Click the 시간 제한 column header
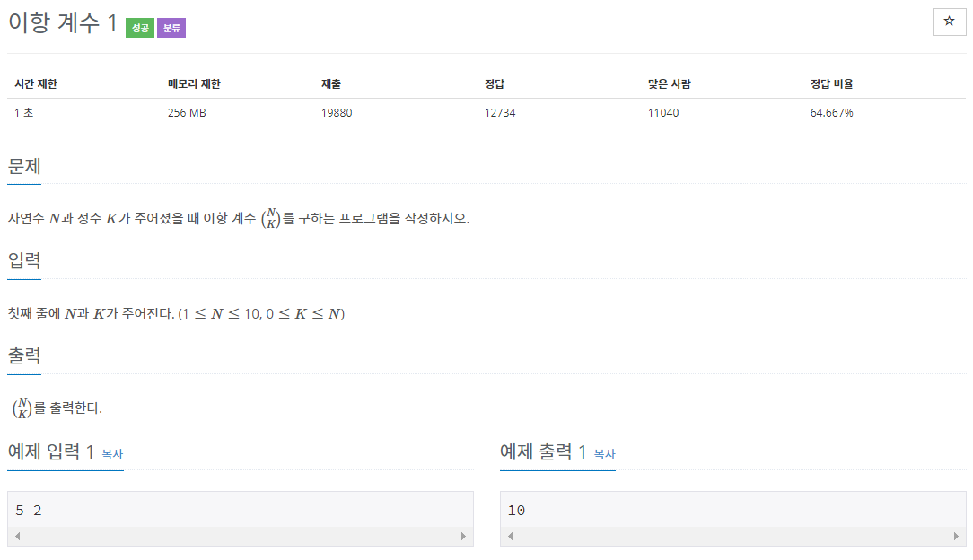 [x=36, y=83]
